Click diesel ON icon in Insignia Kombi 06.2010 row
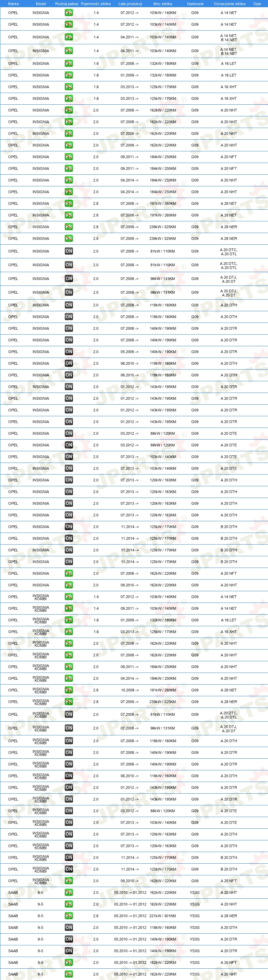The height and width of the screenshot is (980, 268). tap(69, 776)
